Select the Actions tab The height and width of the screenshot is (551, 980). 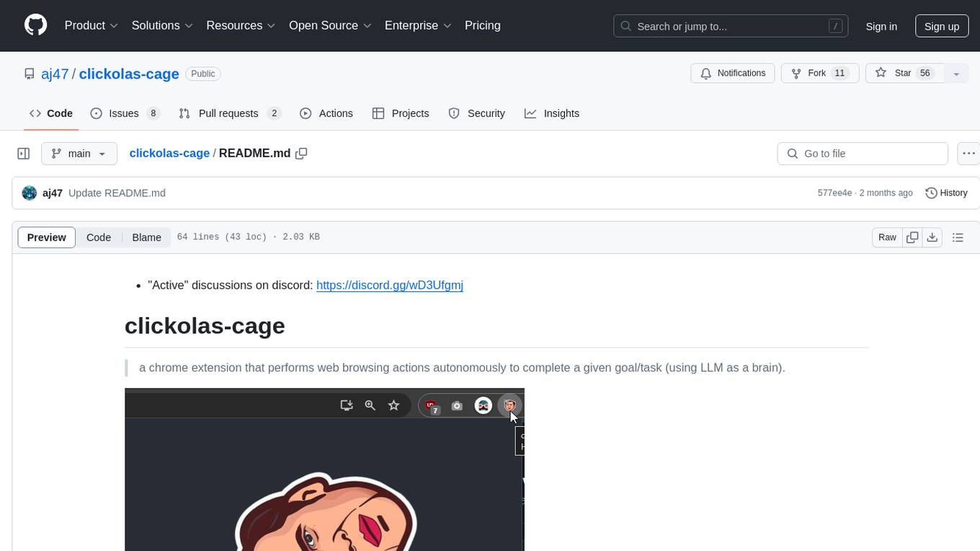[326, 113]
